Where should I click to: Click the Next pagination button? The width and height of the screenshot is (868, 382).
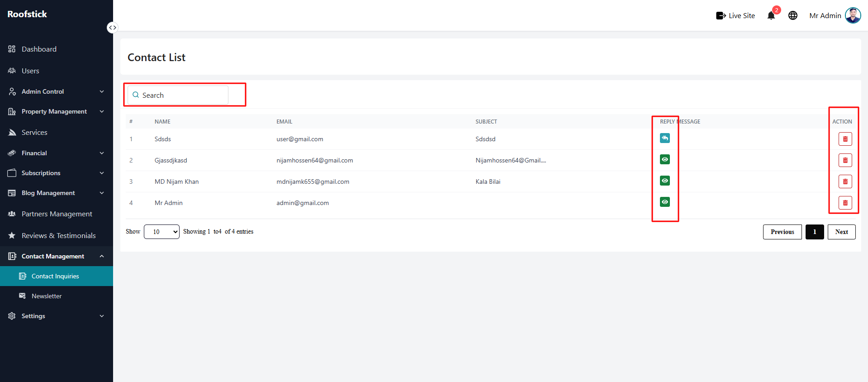(x=841, y=232)
